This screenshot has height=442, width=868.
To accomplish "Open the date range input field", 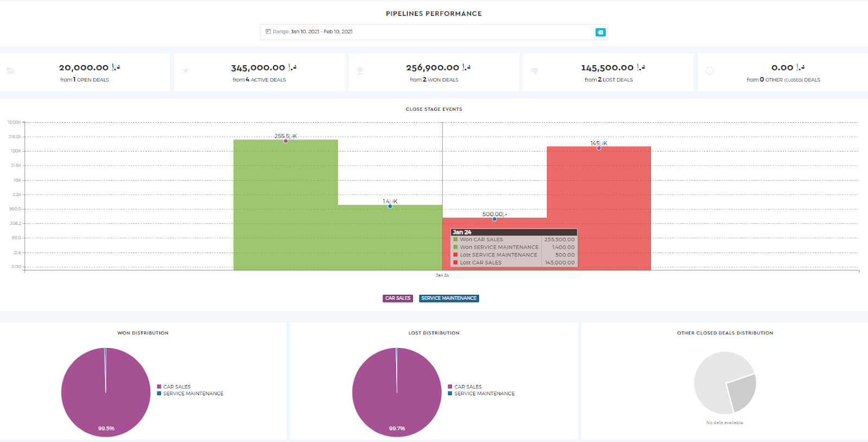I will click(433, 32).
